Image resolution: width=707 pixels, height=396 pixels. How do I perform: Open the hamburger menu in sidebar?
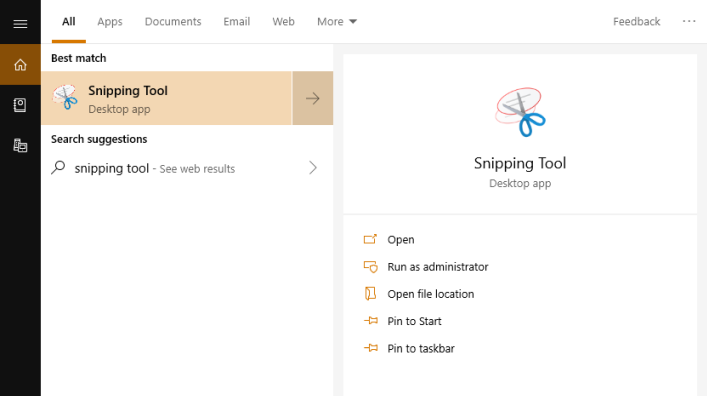click(20, 23)
